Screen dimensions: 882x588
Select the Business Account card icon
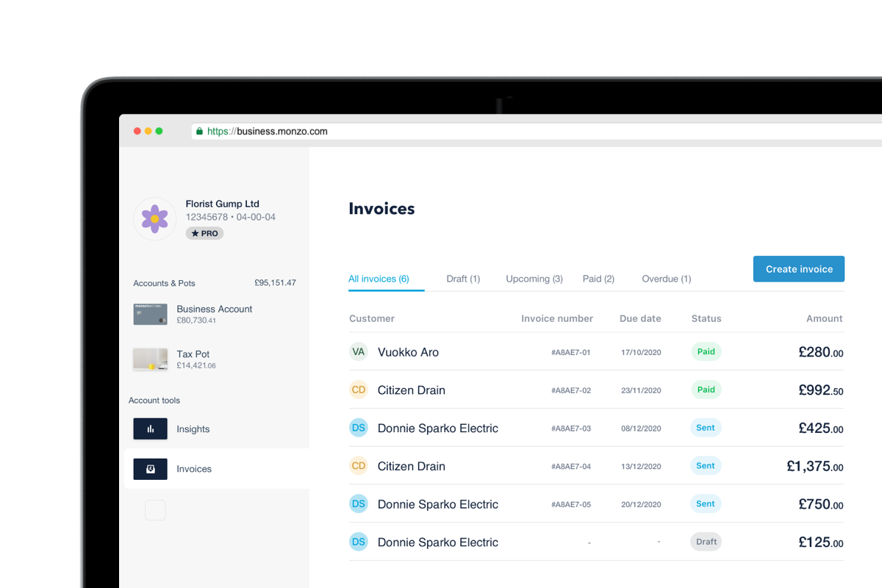(150, 315)
